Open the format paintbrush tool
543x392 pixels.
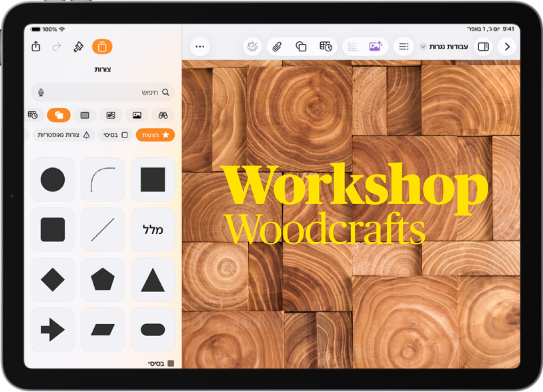coord(79,47)
